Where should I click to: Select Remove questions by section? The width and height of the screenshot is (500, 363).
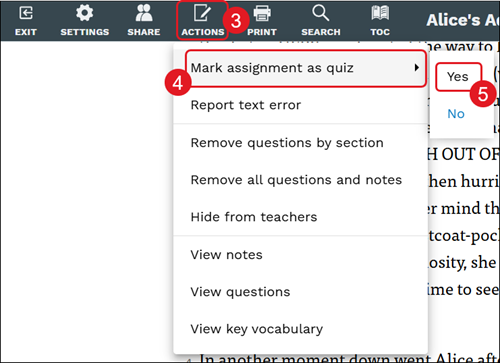287,143
